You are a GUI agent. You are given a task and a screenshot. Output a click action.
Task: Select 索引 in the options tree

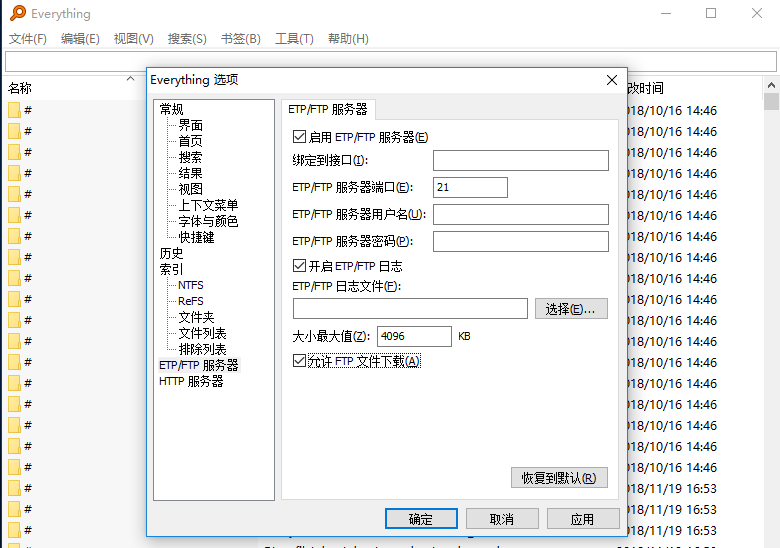tap(171, 269)
